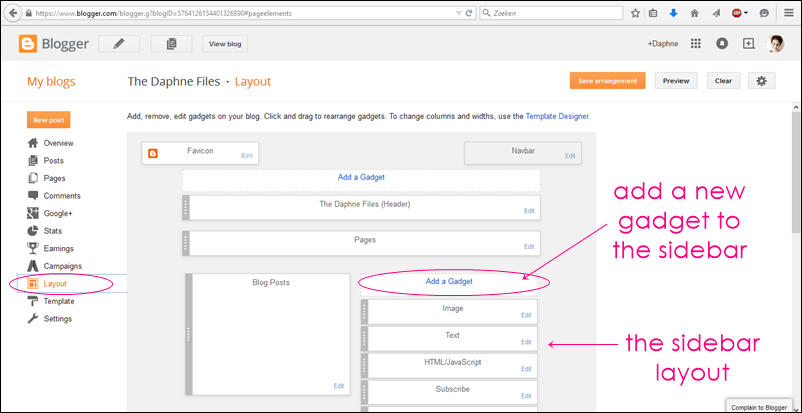The image size is (802, 413).
Task: Open Pages in the sidebar menu
Action: click(54, 178)
